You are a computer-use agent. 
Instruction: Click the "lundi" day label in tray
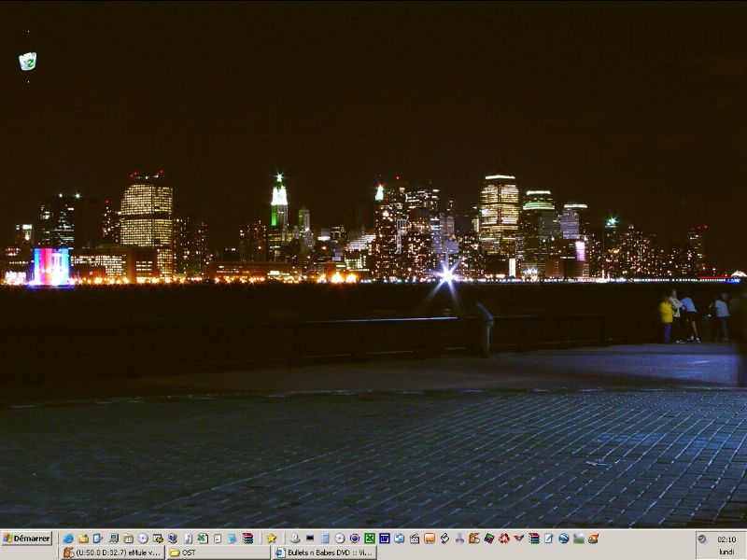(726, 552)
